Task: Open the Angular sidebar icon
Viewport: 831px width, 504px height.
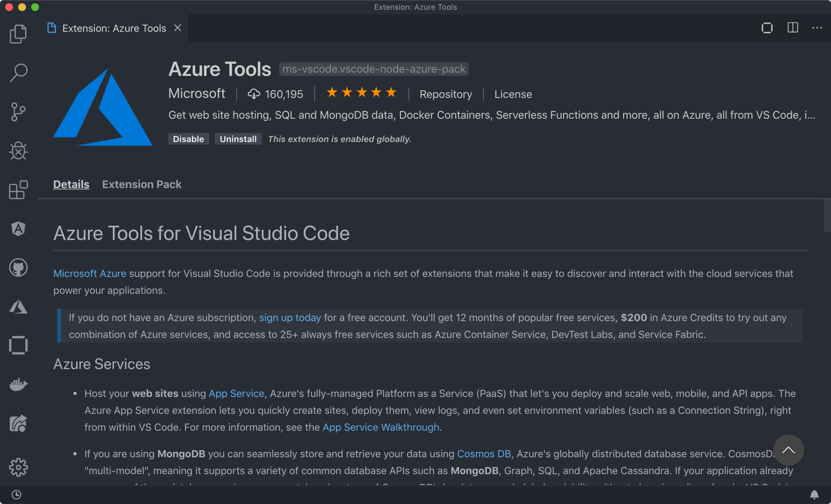Action: pyautogui.click(x=18, y=229)
